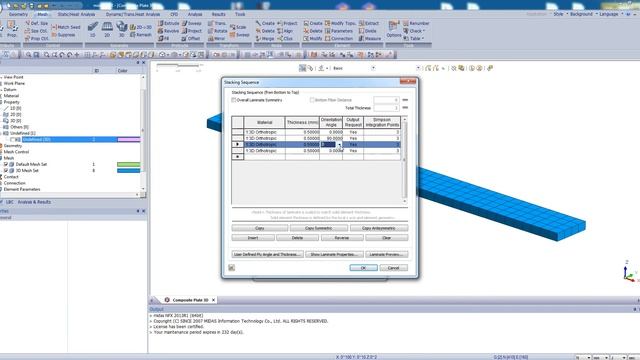Select the Offset mesh tool
Image resolution: width=640 pixels, height=360 pixels.
coord(191,39)
